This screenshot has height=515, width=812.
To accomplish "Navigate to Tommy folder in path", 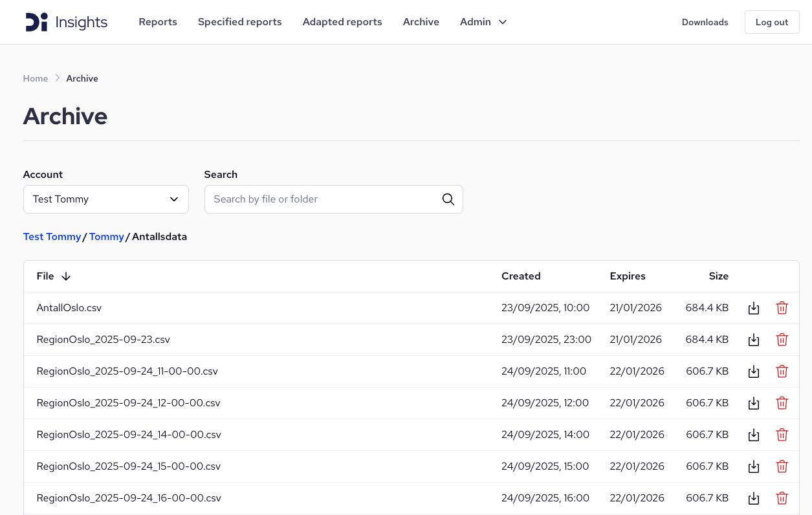I will 107,237.
